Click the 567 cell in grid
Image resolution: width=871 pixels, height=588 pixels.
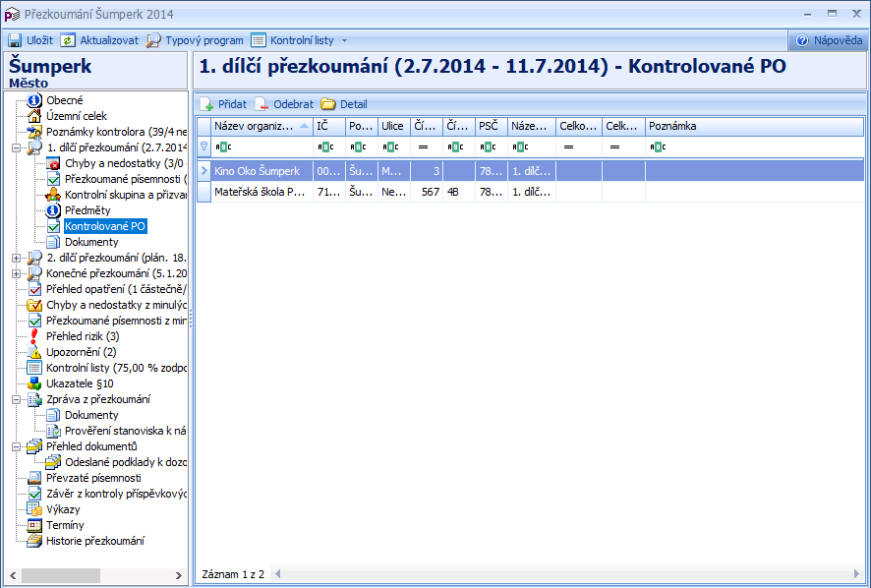[427, 192]
